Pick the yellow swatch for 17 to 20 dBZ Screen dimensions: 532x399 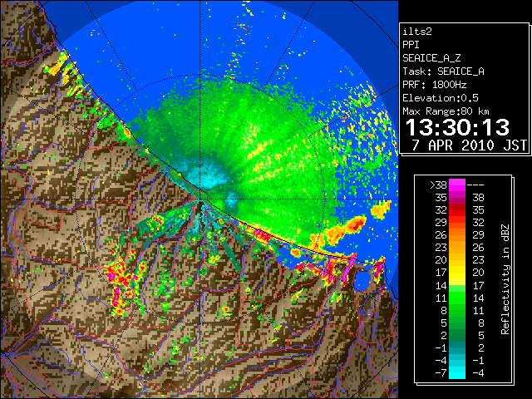click(x=457, y=273)
